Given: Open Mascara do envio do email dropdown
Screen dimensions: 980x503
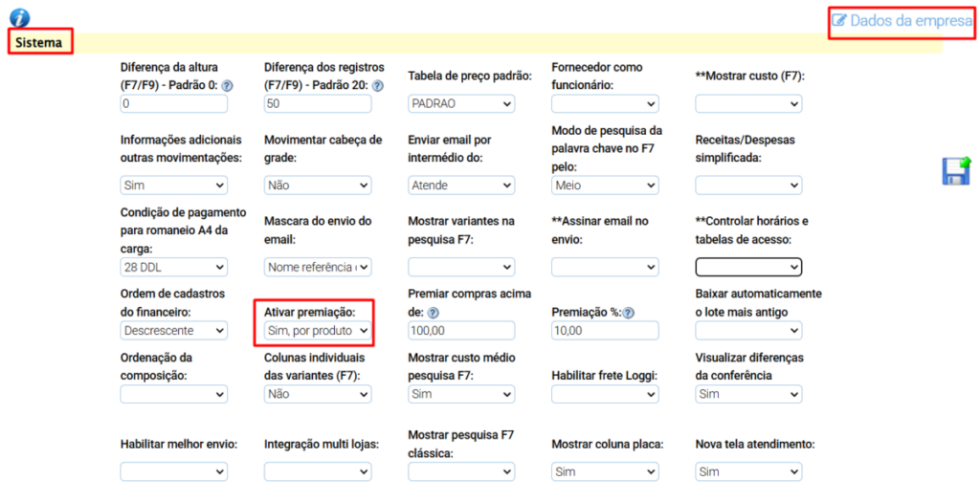Looking at the screenshot, I should (318, 268).
